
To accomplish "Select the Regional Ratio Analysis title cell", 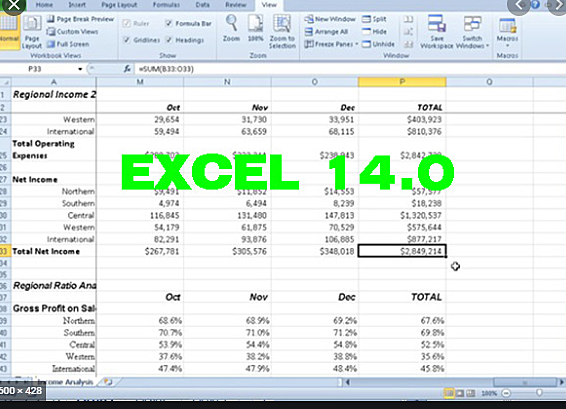I will coord(53,286).
